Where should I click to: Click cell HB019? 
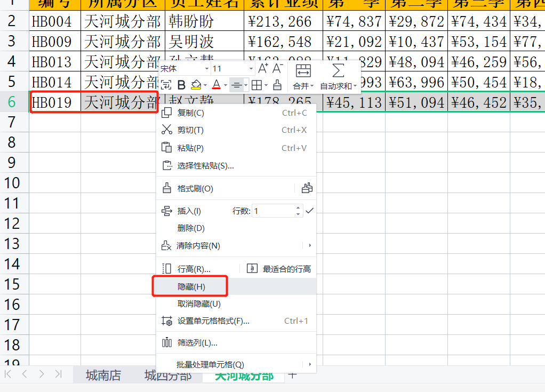pos(55,102)
